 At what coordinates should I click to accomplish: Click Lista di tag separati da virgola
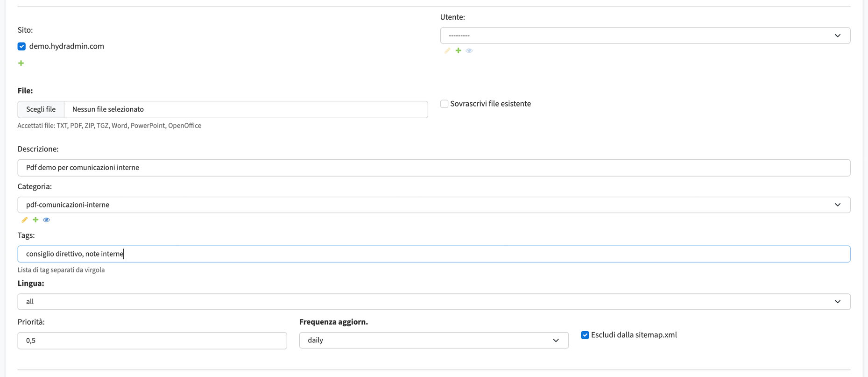pyautogui.click(x=61, y=270)
